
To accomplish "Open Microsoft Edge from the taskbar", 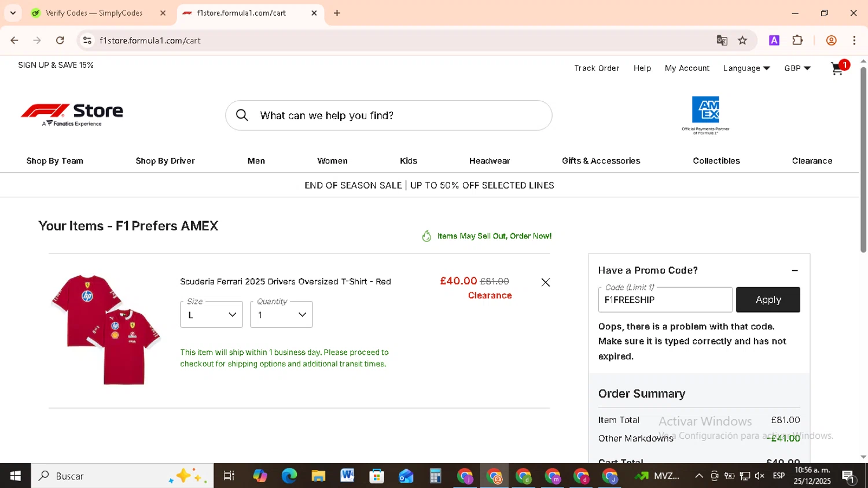I will 289,476.
